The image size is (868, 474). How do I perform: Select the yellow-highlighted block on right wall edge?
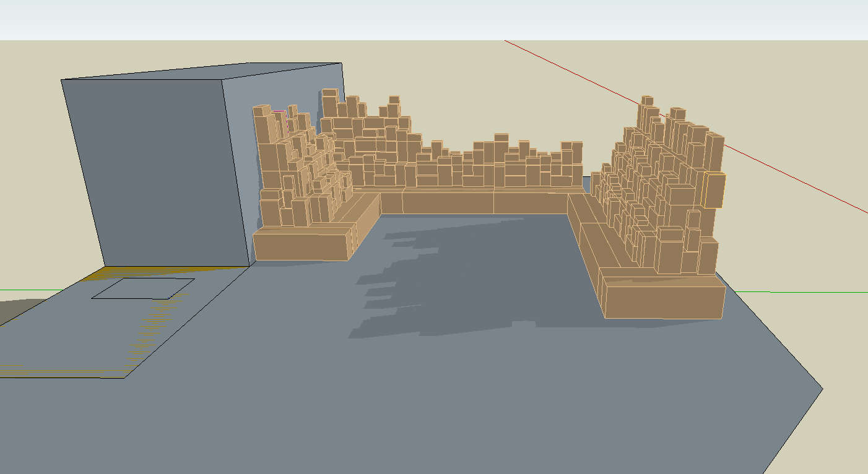[714, 191]
